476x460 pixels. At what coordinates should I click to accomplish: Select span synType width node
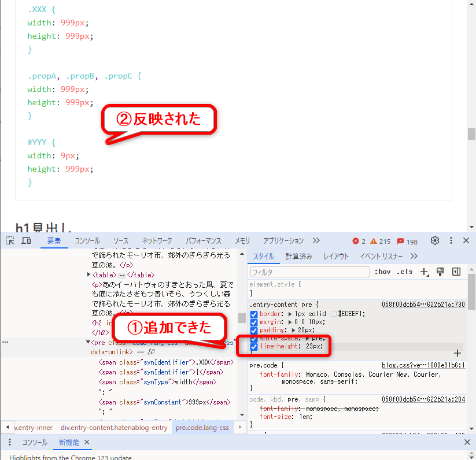pos(157,382)
